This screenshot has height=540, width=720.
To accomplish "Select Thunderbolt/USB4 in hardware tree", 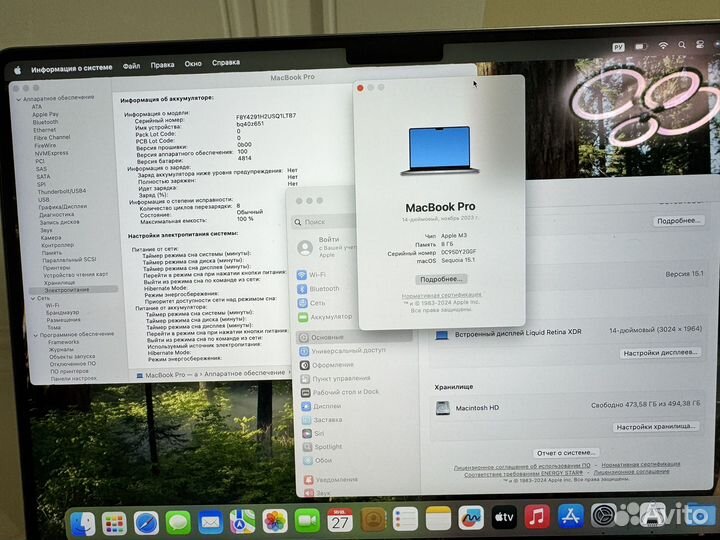I will coord(62,191).
